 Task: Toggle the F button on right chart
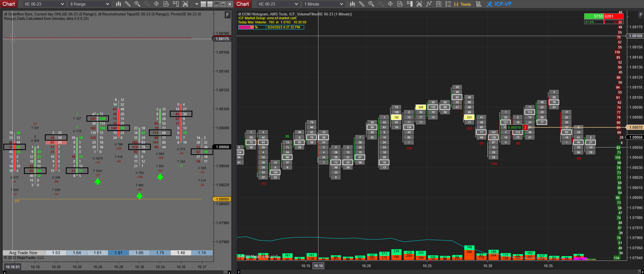point(641,15)
